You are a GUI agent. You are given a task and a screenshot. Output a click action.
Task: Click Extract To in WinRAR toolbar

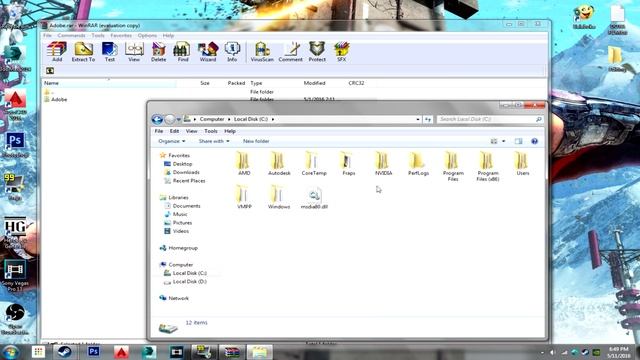pyautogui.click(x=83, y=52)
